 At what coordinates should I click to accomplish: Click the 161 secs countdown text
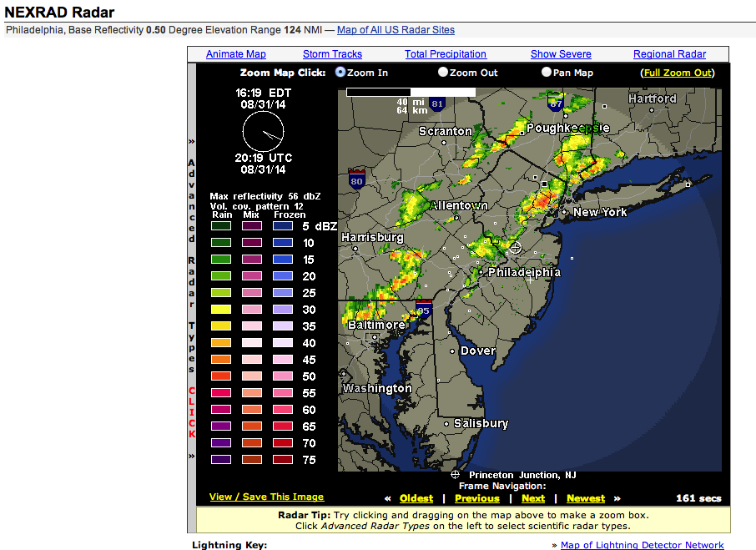pos(698,498)
